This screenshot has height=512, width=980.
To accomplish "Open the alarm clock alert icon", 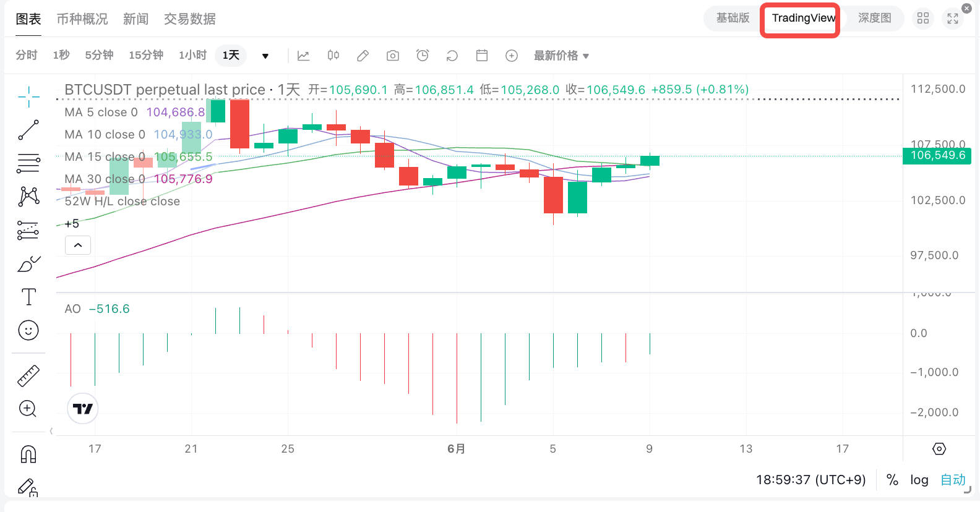I will (423, 56).
